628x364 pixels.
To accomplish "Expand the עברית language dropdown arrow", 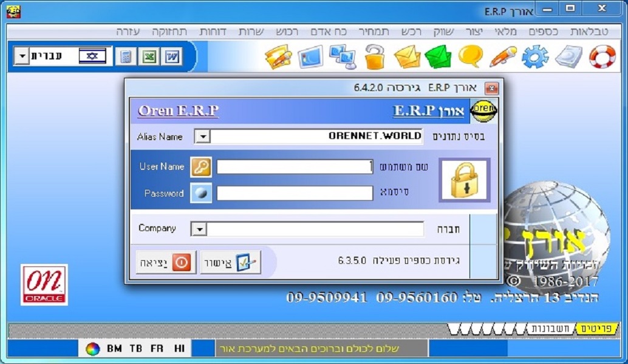I will [x=22, y=56].
